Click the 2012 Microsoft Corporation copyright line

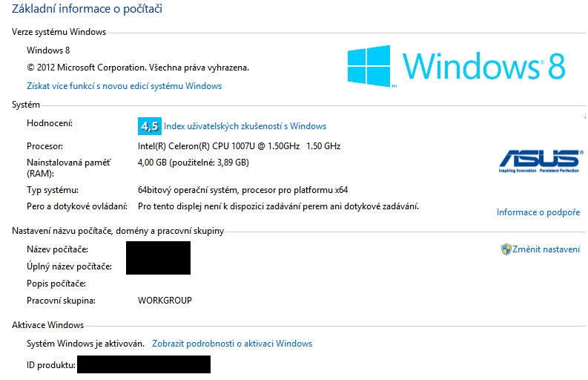[x=138, y=68]
